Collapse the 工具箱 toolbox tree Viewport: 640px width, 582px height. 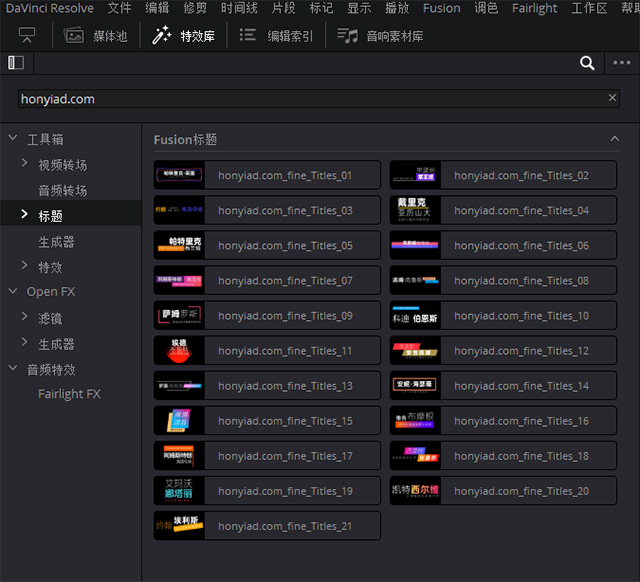coord(13,138)
